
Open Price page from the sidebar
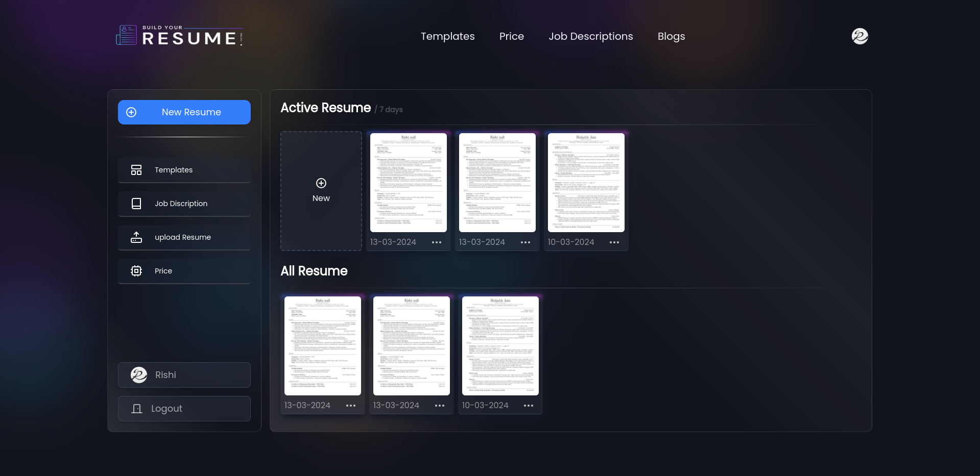(184, 271)
